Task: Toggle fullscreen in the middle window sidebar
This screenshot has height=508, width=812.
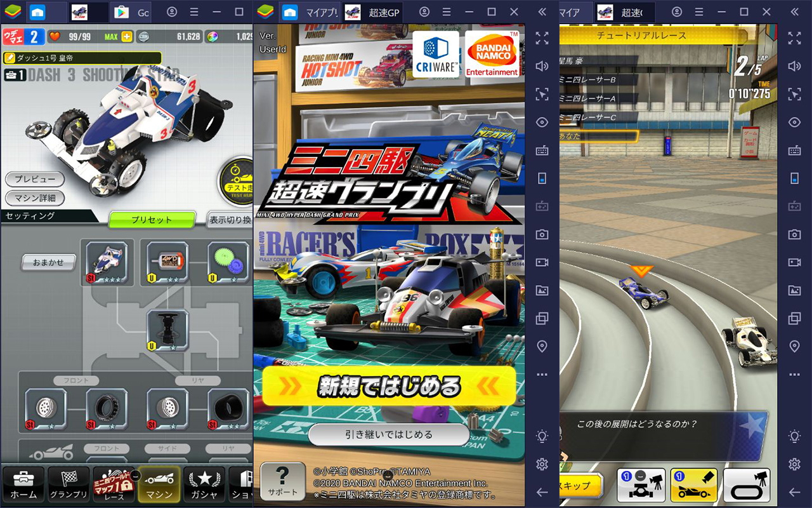Action: click(x=542, y=38)
